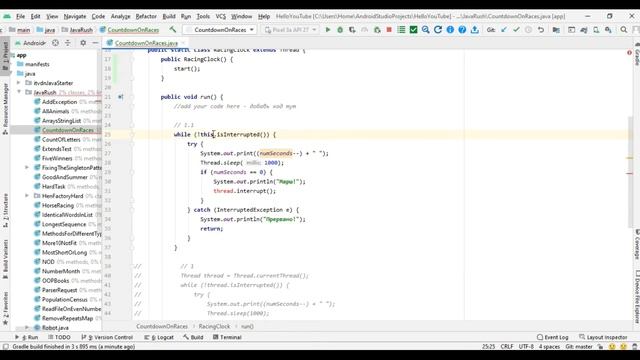
Task: Open the Refactor menu
Action: [146, 16]
